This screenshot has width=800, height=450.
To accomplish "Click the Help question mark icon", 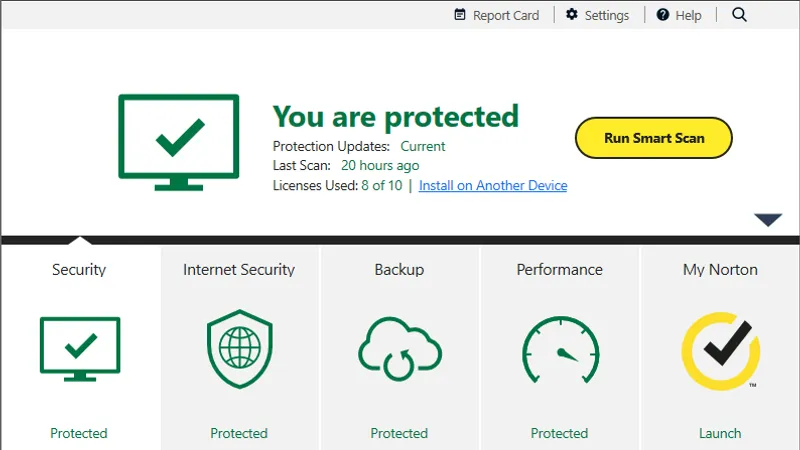I will tap(662, 15).
